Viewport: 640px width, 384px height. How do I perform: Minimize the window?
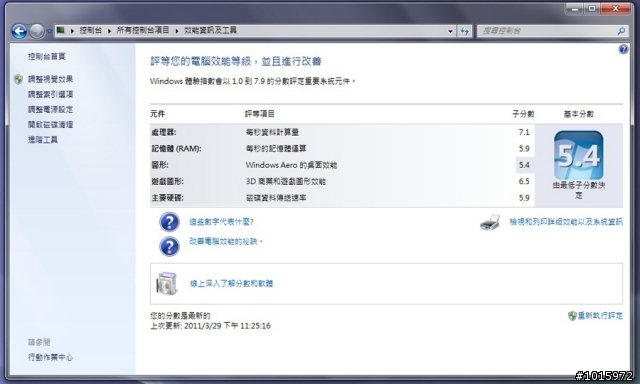click(575, 9)
